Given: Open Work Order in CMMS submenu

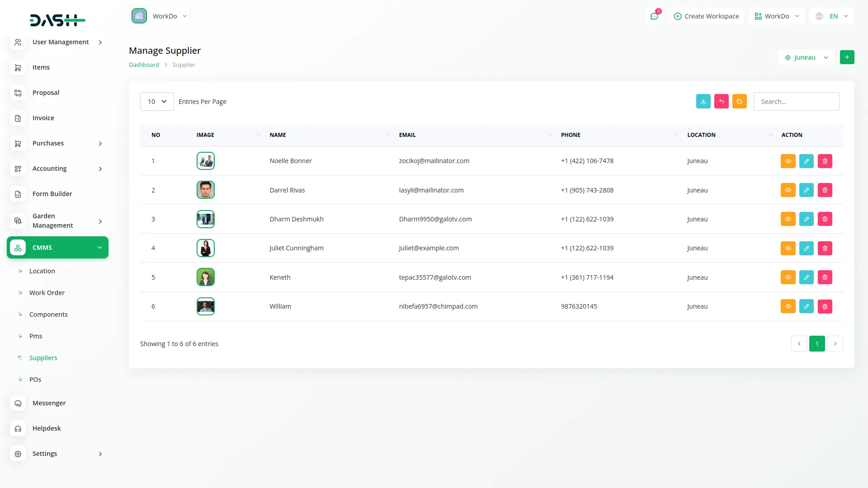Looking at the screenshot, I should click(47, 293).
